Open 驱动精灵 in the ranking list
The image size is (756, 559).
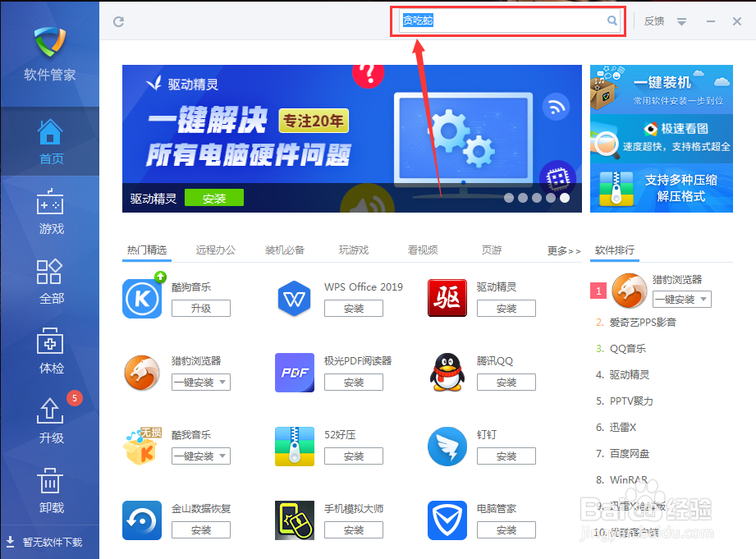(x=630, y=374)
